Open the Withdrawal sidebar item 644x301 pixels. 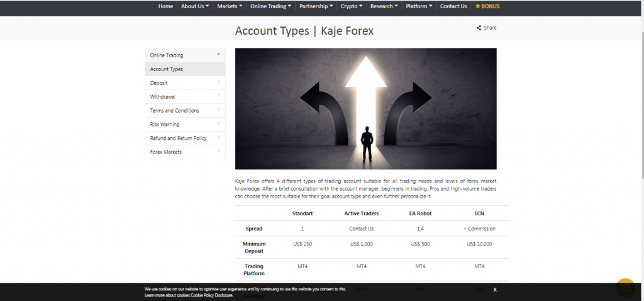point(185,96)
